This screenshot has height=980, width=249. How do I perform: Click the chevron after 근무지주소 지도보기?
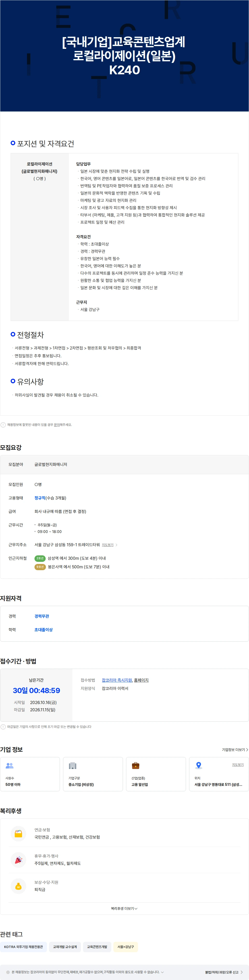click(x=116, y=545)
